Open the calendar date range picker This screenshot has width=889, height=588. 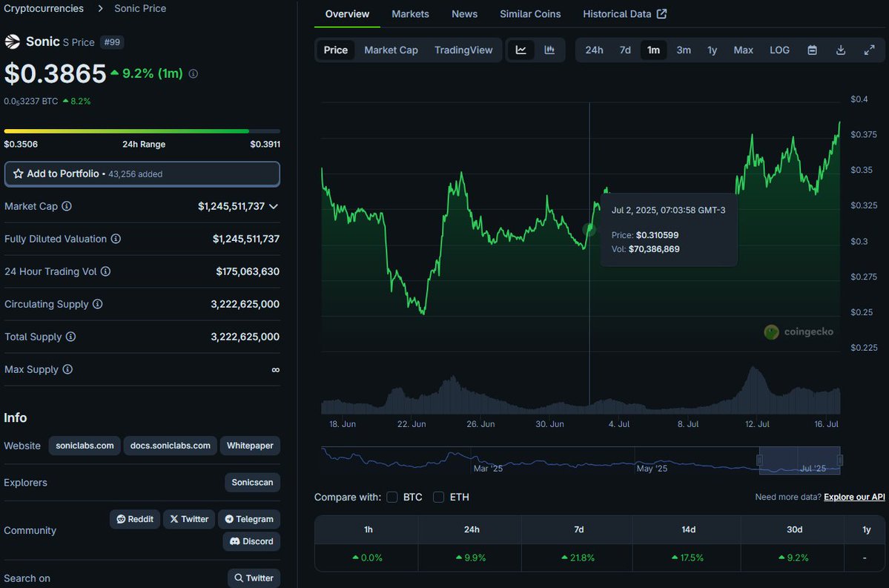coord(812,50)
